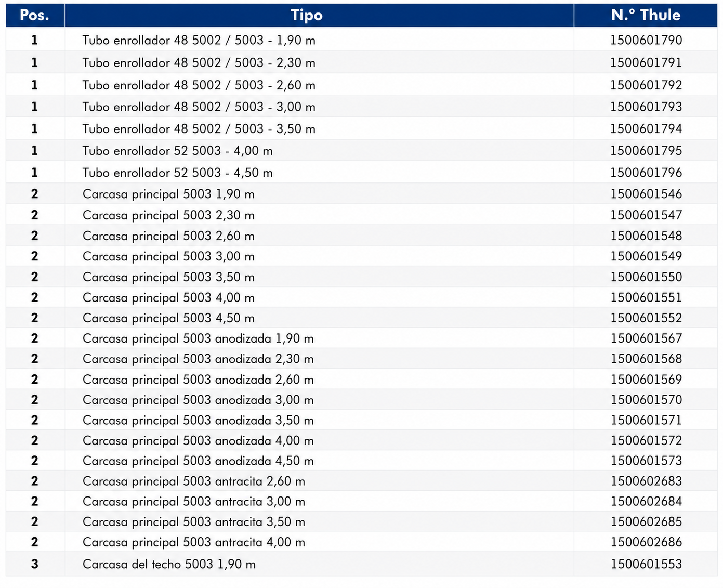Click the value 1500602685
Viewport: 723px width, 588px height.
(646, 522)
